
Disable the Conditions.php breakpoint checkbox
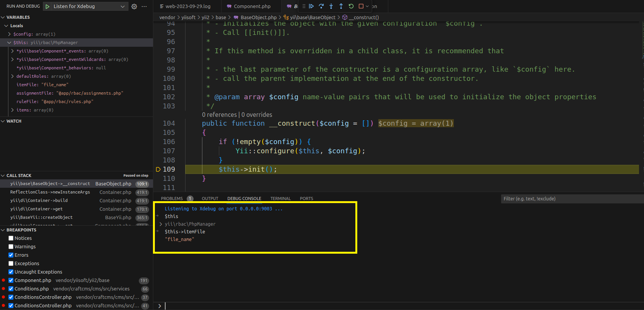[11, 289]
